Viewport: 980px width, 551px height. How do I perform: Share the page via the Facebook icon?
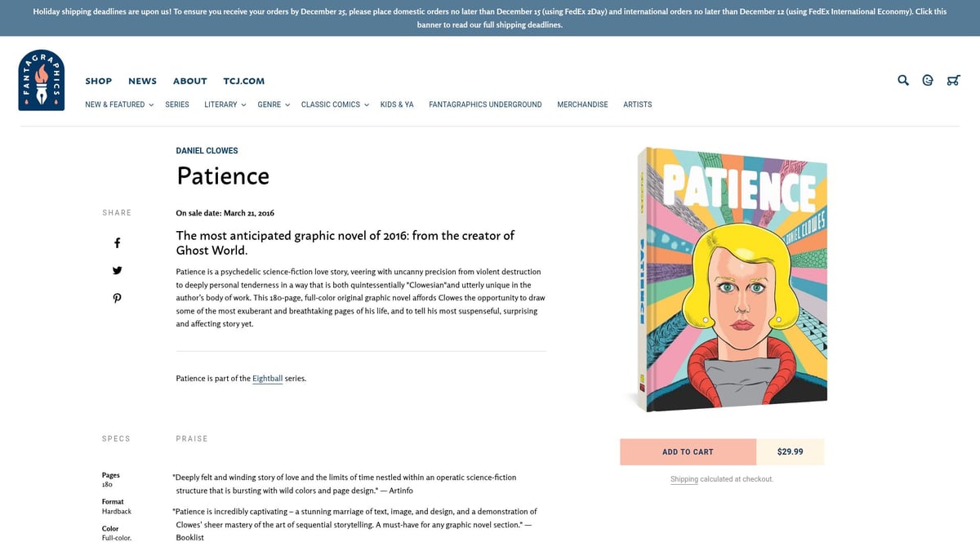pos(117,242)
